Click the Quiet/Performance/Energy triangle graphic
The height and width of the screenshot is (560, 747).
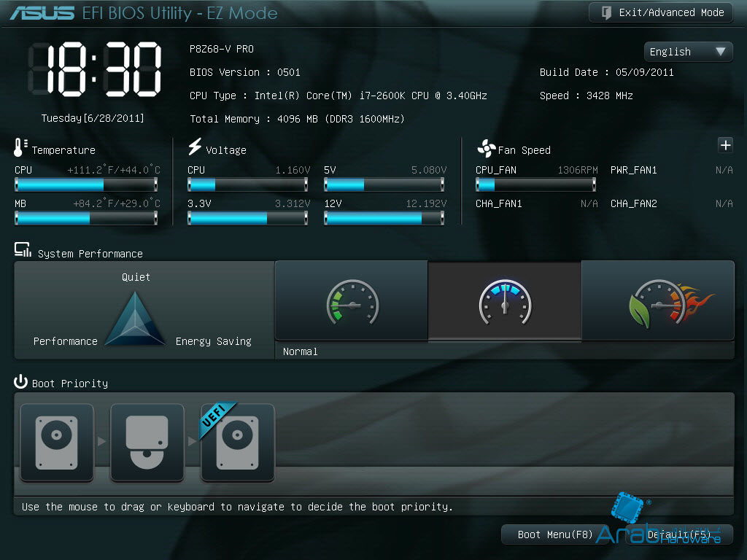(135, 319)
